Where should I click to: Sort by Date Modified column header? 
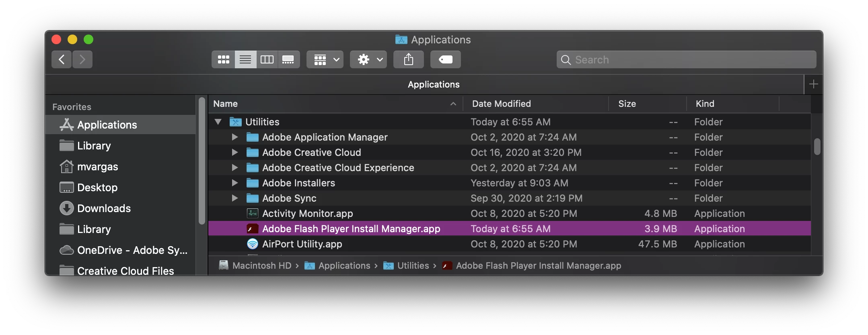coord(536,104)
